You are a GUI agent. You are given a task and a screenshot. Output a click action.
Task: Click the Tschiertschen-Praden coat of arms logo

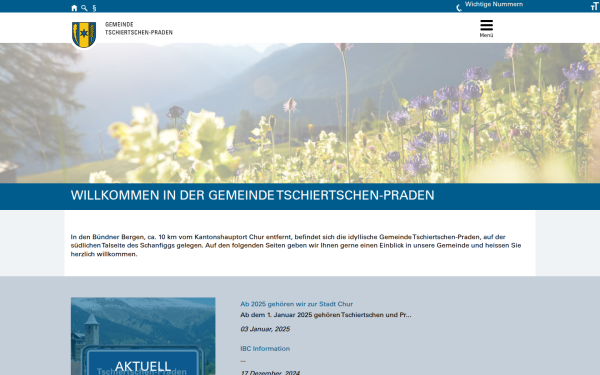(84, 35)
